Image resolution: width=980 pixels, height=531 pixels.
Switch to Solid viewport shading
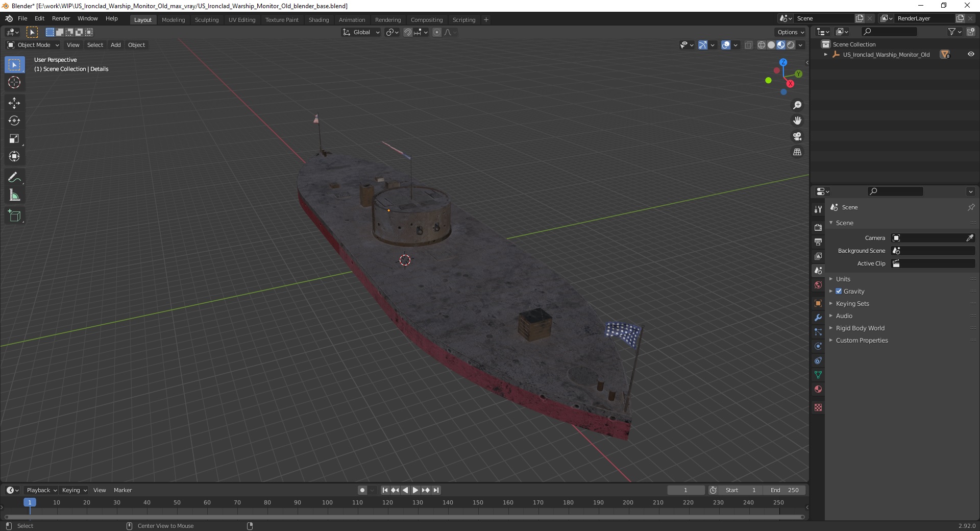(771, 45)
